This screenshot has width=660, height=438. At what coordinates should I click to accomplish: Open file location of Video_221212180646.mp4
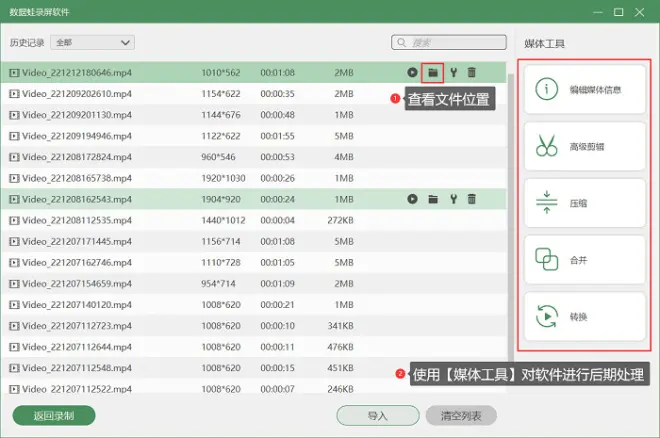click(433, 73)
